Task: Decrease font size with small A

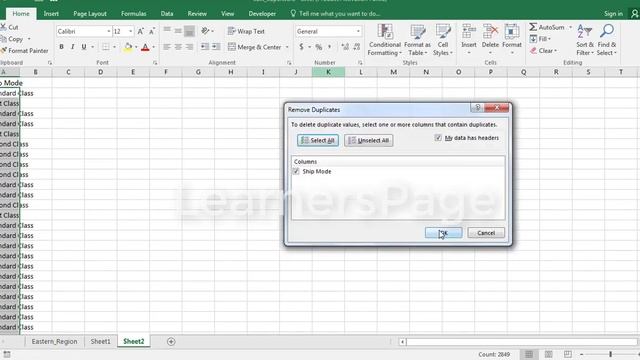Action: (152, 31)
